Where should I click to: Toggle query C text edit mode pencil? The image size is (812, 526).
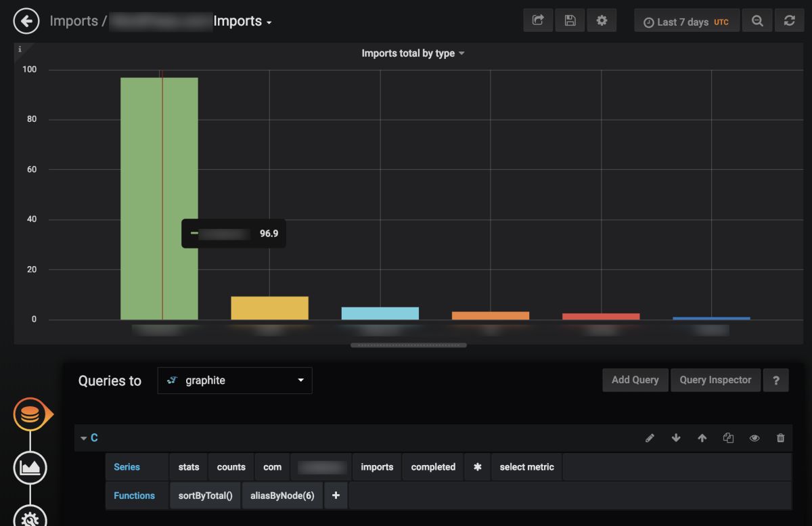coord(650,438)
